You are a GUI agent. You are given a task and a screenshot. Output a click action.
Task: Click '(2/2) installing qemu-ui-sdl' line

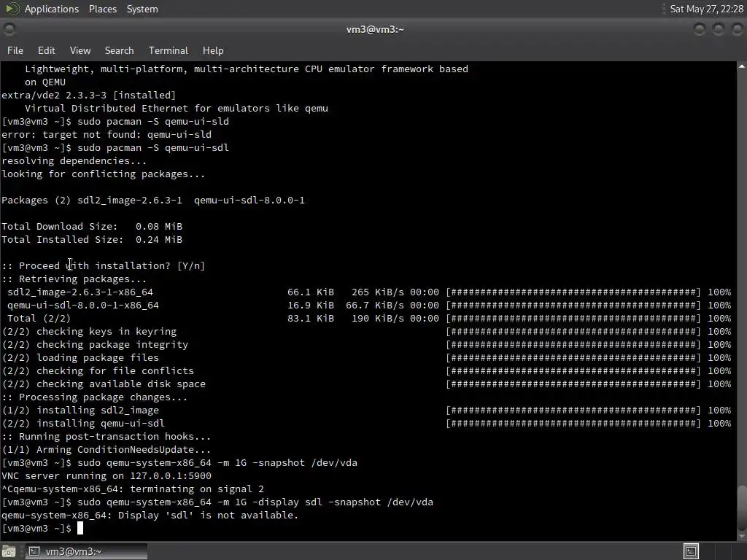click(x=83, y=424)
